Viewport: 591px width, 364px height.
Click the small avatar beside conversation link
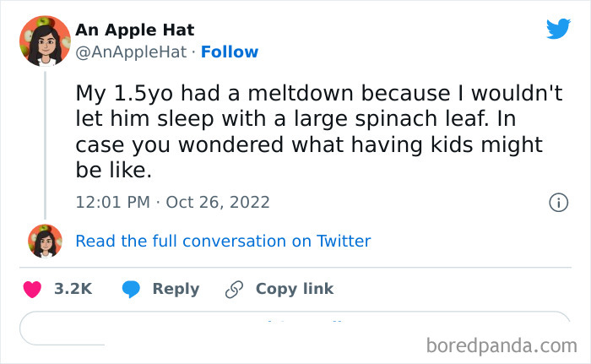(x=45, y=241)
